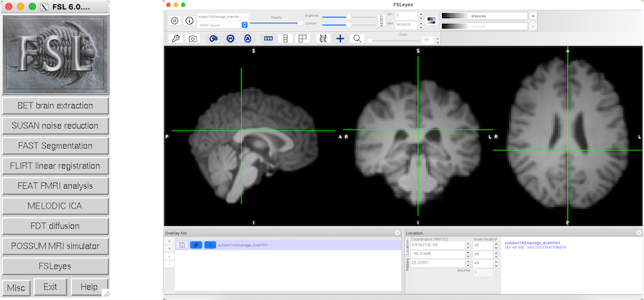644x300 pixels.
Task: Toggle the colour map invert/negative icon
Action: pos(431,20)
